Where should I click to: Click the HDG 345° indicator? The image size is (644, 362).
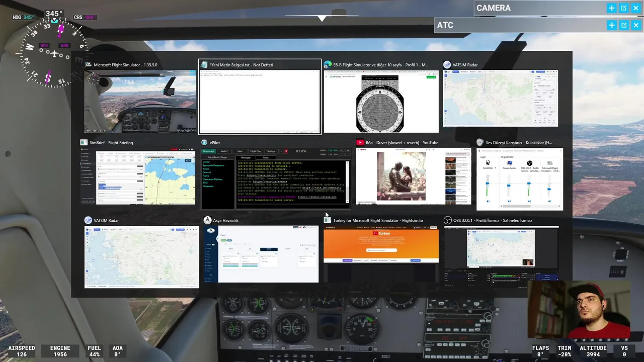pyautogui.click(x=24, y=17)
